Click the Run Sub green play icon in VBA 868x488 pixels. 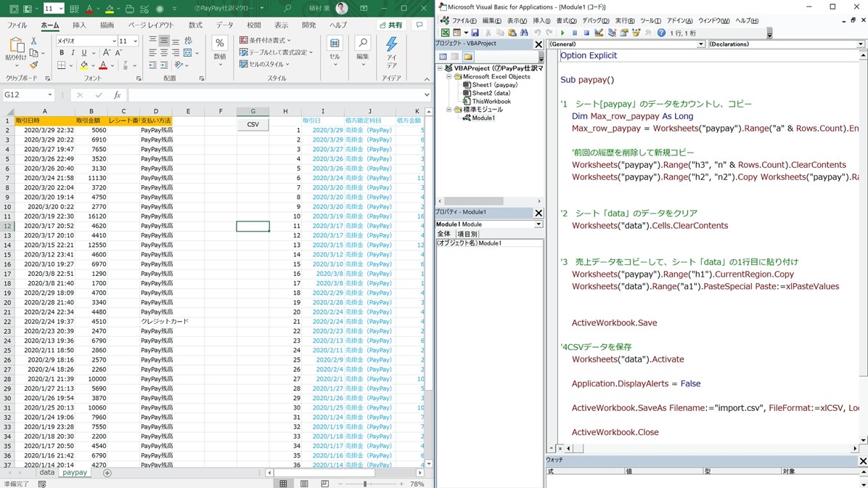(x=562, y=33)
